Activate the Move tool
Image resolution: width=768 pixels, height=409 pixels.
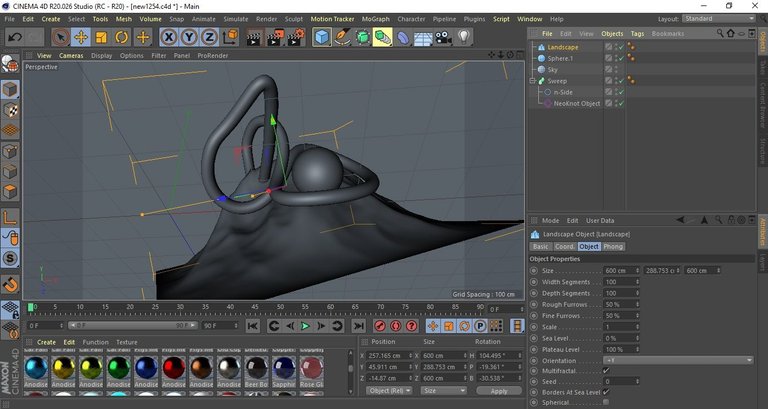tap(81, 37)
